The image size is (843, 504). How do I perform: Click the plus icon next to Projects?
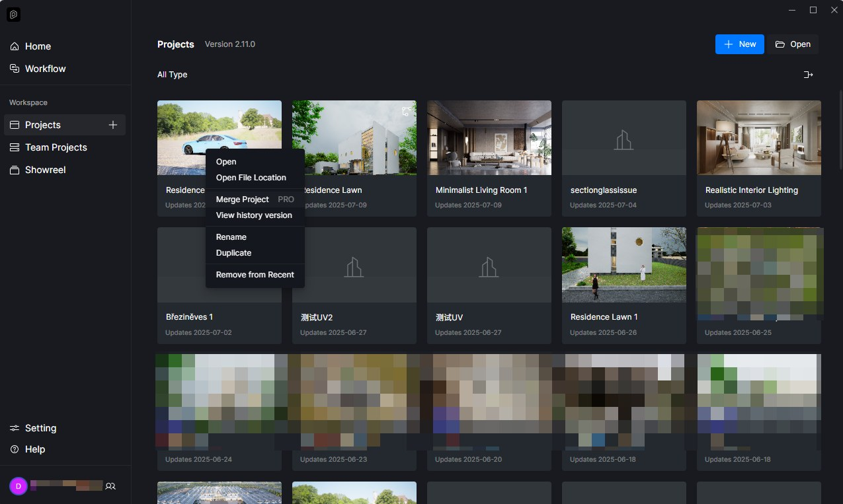(113, 125)
